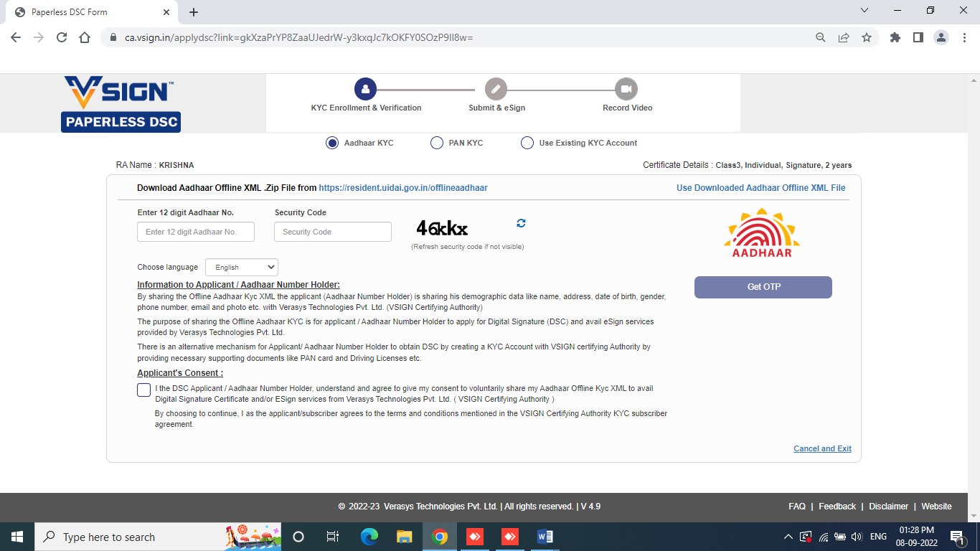Click the Submit & eSign pencil icon
Screen dimensions: 980x551
click(496, 89)
